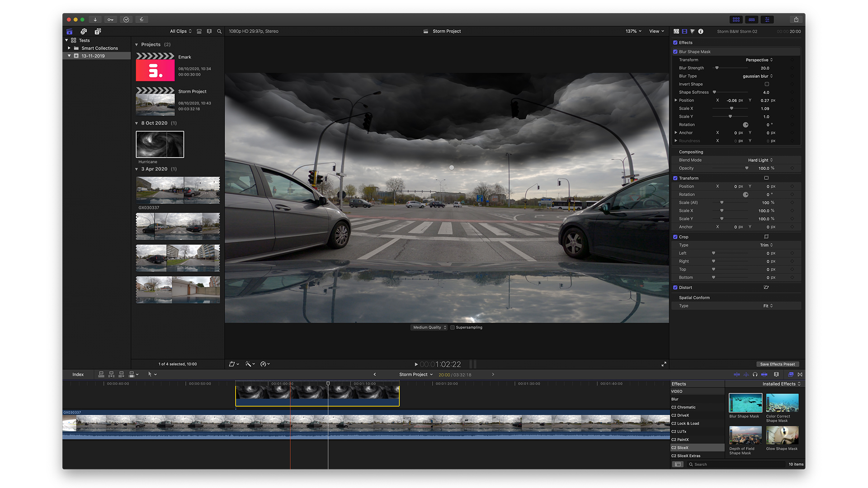Enable the Invert Shape checkbox
Viewport: 868px width, 488px height.
click(767, 84)
